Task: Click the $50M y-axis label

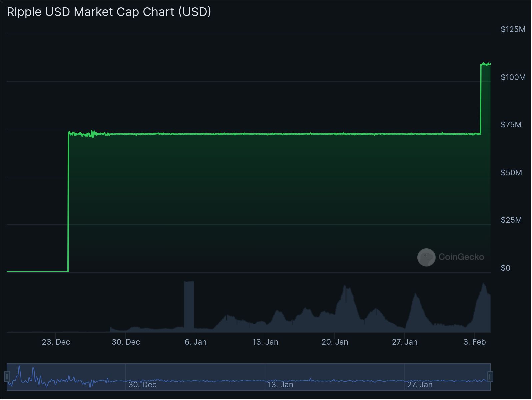Action: pos(511,173)
